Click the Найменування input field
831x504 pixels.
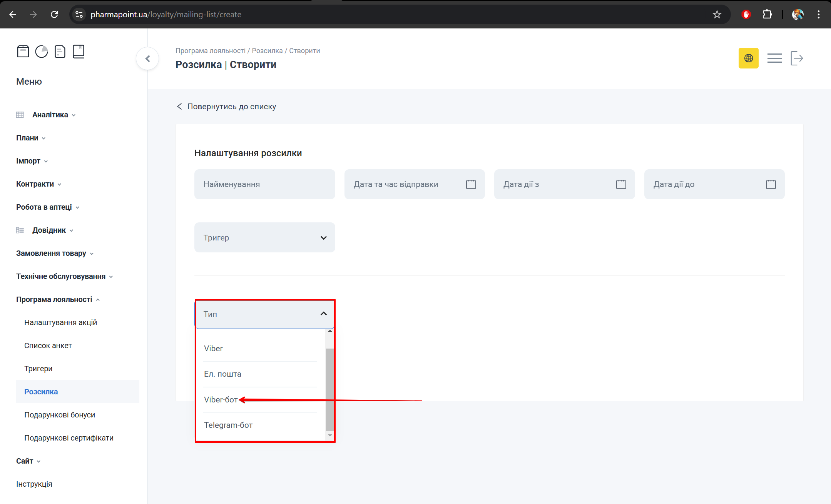264,184
